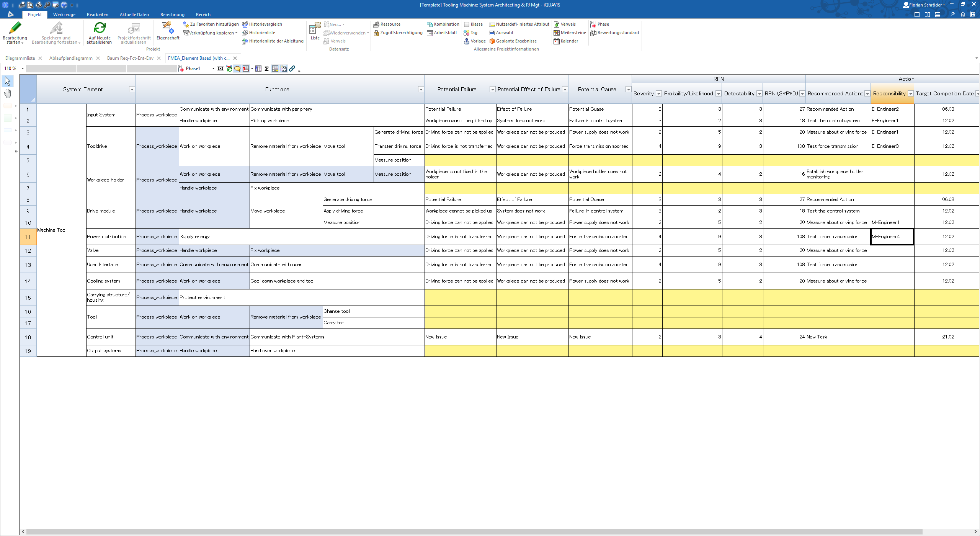
Task: Open Nutzerdefiniertes Attribut
Action: tap(519, 24)
